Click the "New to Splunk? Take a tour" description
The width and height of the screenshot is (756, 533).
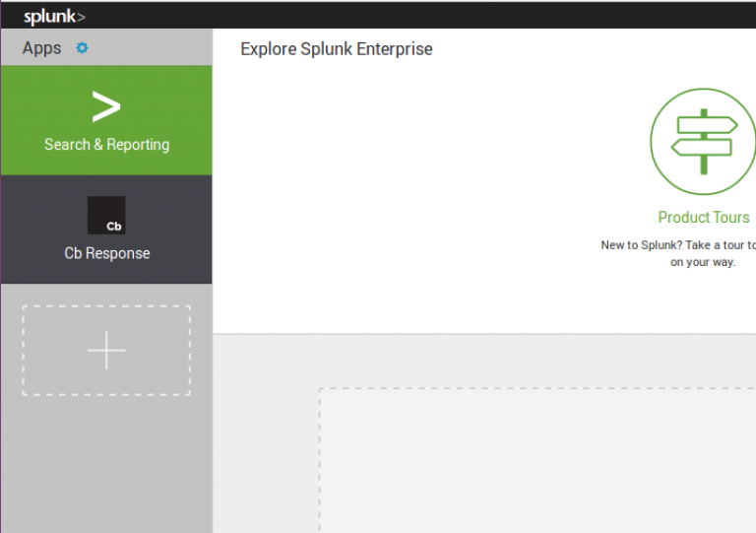pos(678,245)
